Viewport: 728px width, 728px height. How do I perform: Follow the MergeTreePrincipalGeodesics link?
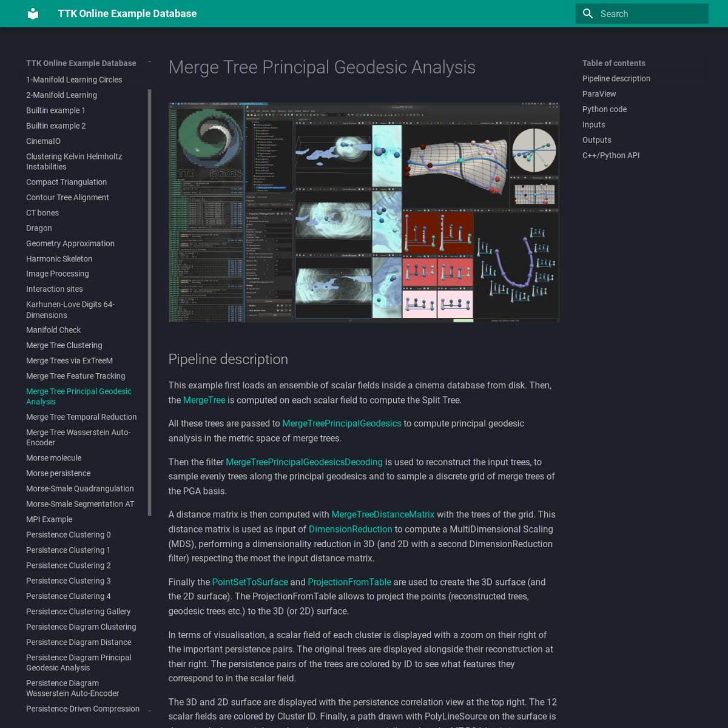(342, 423)
